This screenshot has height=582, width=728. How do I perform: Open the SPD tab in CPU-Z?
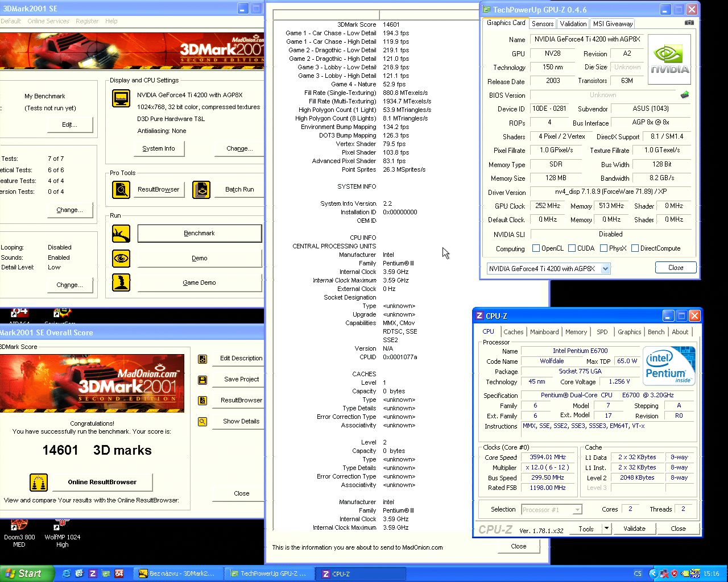tap(602, 332)
